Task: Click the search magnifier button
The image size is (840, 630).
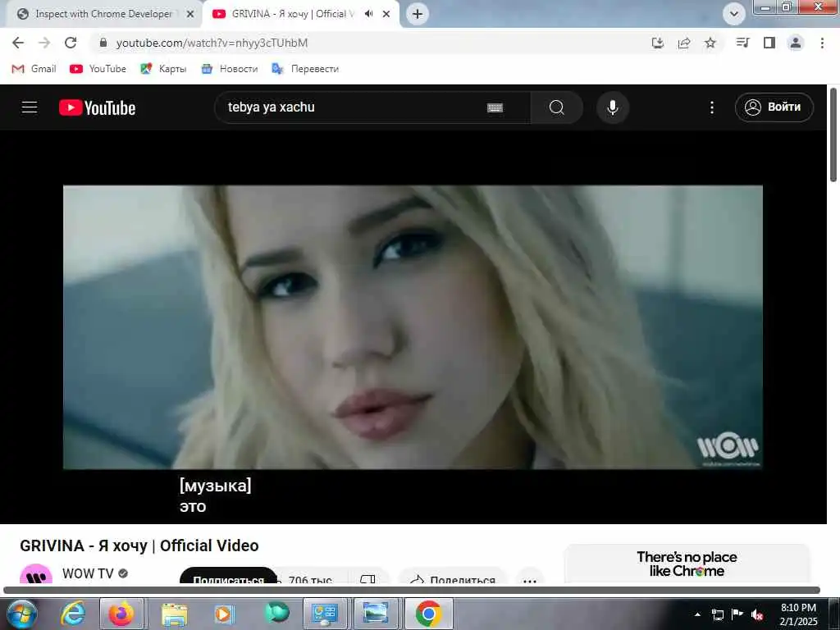Action: (x=557, y=107)
